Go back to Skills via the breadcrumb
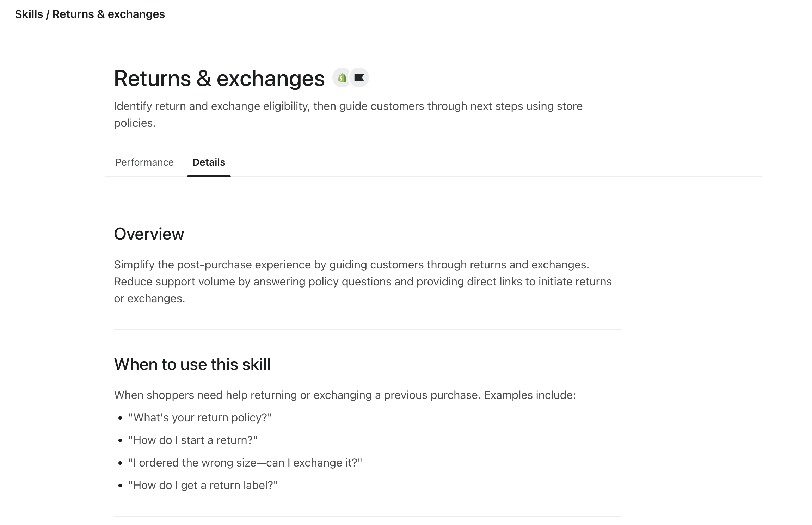 click(x=29, y=14)
